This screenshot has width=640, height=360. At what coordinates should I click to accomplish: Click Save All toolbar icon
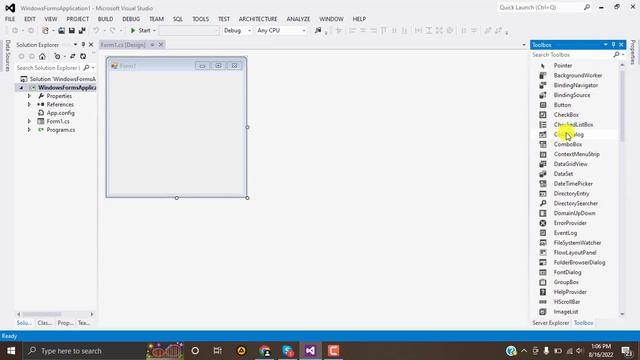pos(82,31)
